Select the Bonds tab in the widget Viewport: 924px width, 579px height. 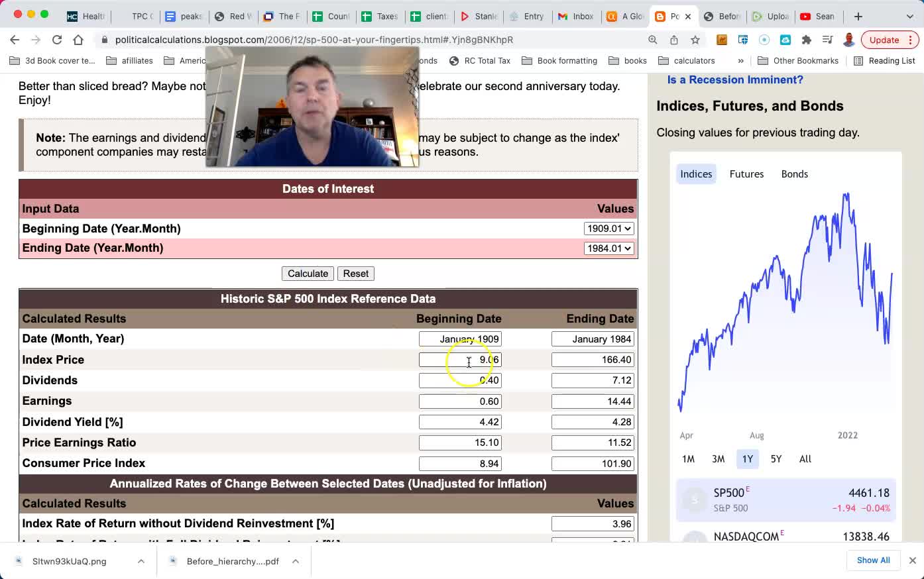(x=794, y=174)
